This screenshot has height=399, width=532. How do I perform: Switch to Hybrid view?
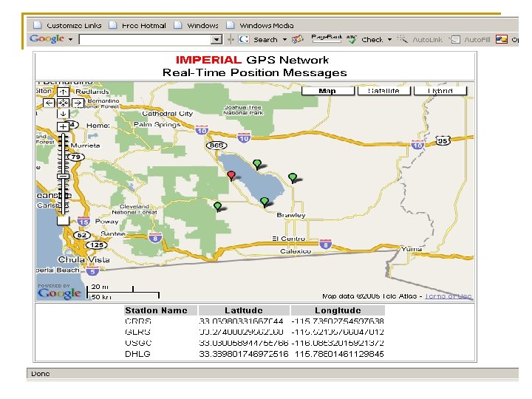(440, 91)
